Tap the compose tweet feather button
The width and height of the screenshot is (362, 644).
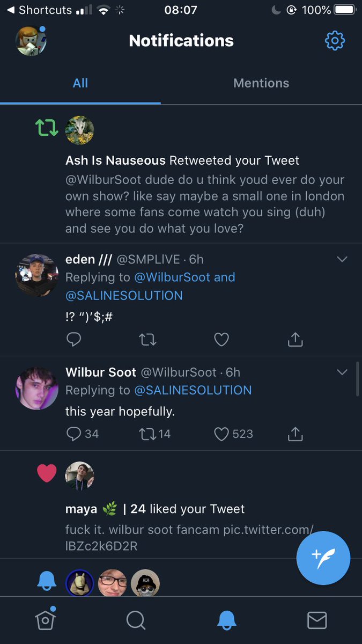(323, 558)
